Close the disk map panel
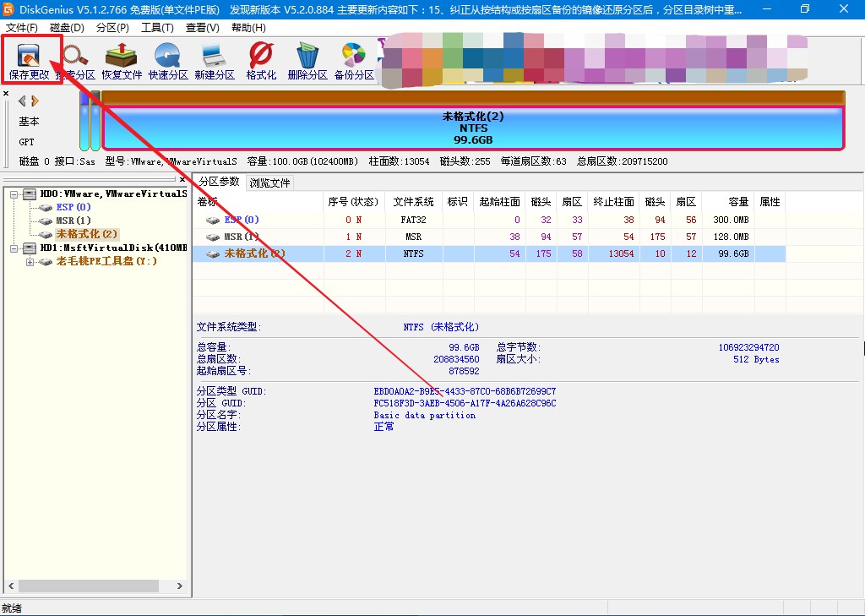 pyautogui.click(x=6, y=93)
